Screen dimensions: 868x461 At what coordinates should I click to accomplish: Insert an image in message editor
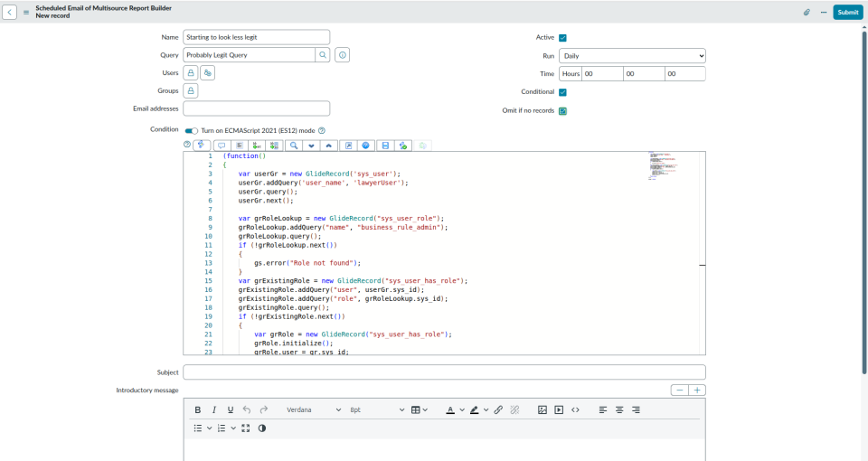pos(542,409)
